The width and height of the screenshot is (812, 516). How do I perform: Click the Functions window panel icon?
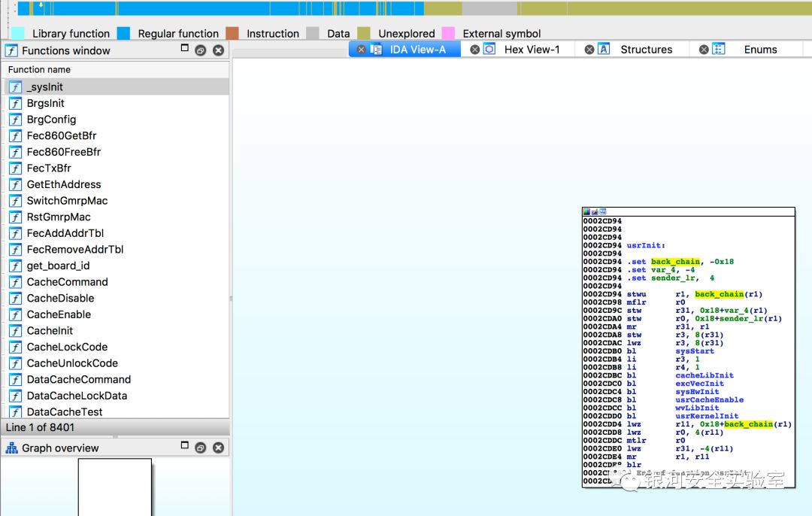coord(11,50)
